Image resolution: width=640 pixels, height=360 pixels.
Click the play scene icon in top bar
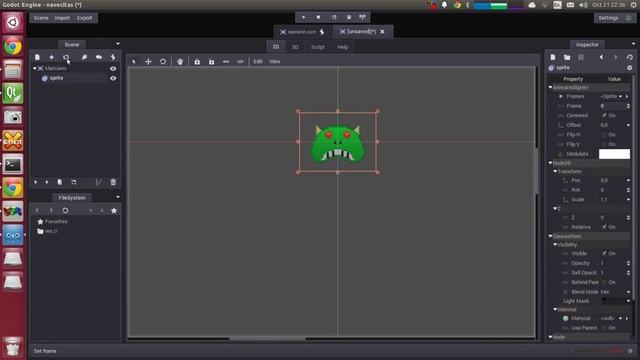click(334, 17)
